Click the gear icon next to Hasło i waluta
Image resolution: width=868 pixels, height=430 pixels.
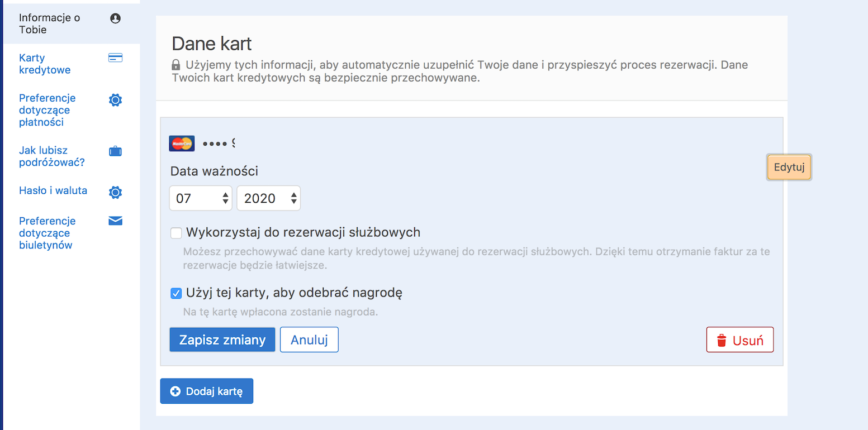[115, 192]
